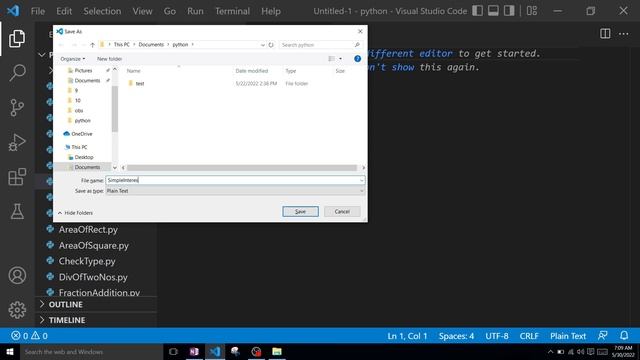This screenshot has width=640, height=360.
Task: Click the VS Code taskbar icon
Action: tap(215, 352)
